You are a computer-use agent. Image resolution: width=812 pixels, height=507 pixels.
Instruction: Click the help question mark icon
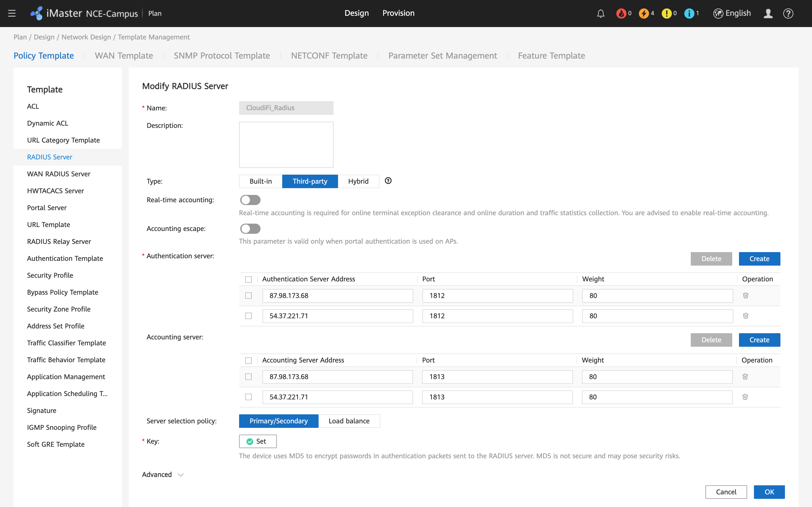788,14
